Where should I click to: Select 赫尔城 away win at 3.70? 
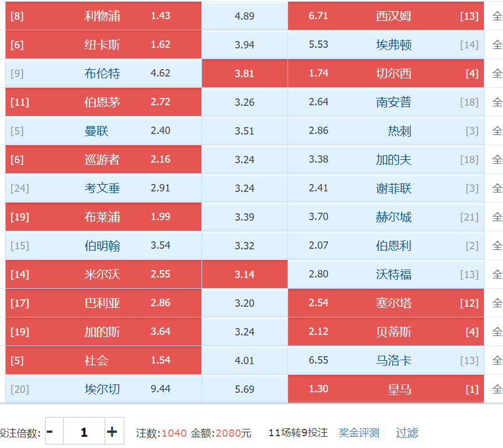[x=386, y=217]
